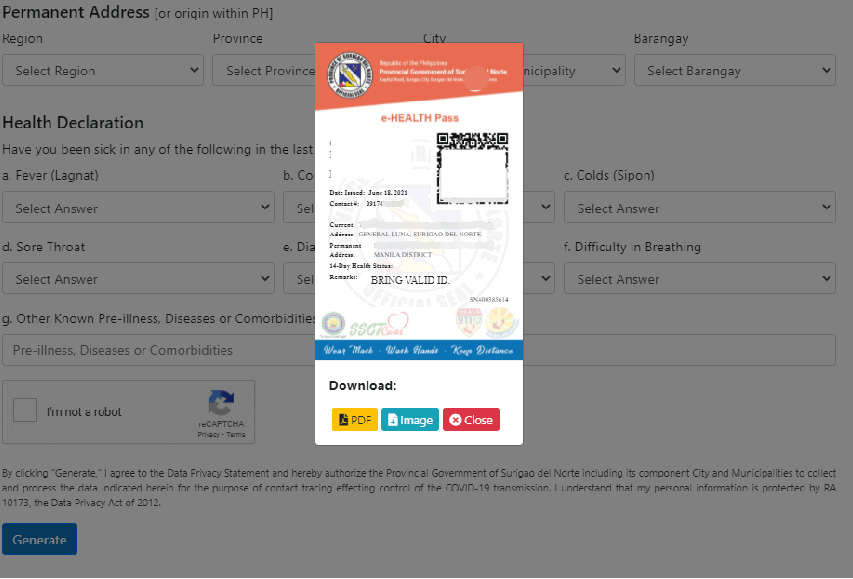This screenshot has height=579, width=853.
Task: Click the QR code on the pass
Action: 472,168
